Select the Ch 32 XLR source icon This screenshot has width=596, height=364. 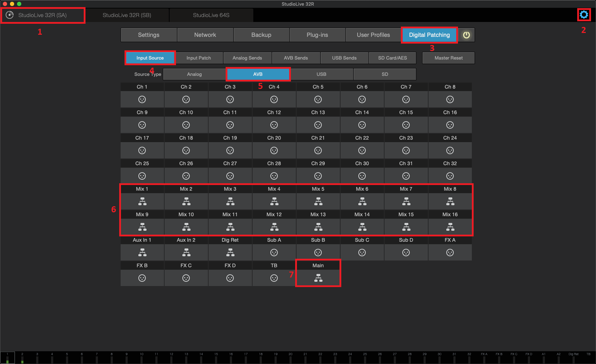click(450, 176)
